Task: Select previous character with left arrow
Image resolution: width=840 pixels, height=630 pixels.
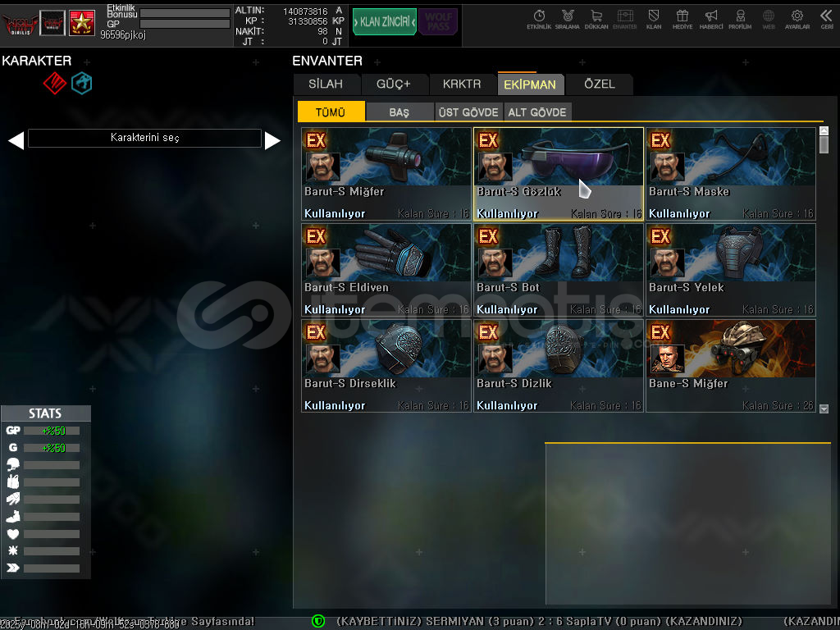Action: click(x=16, y=140)
